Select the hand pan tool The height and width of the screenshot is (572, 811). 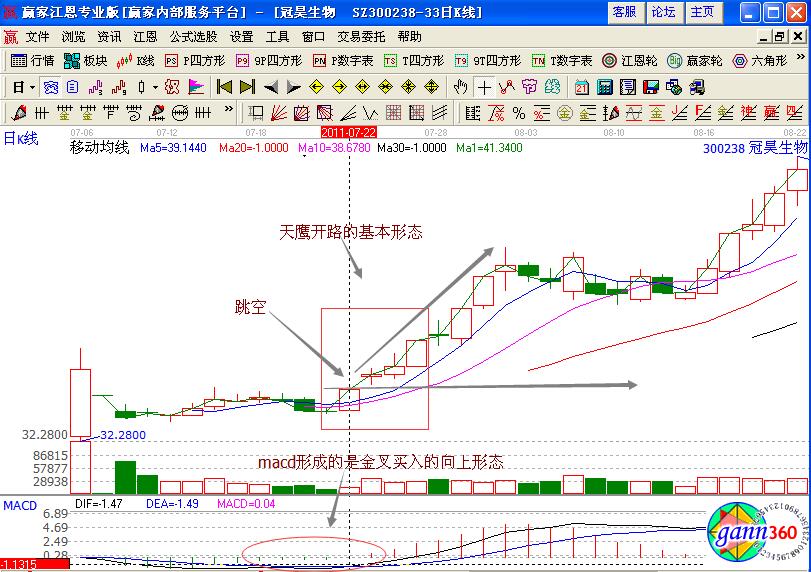coord(460,86)
